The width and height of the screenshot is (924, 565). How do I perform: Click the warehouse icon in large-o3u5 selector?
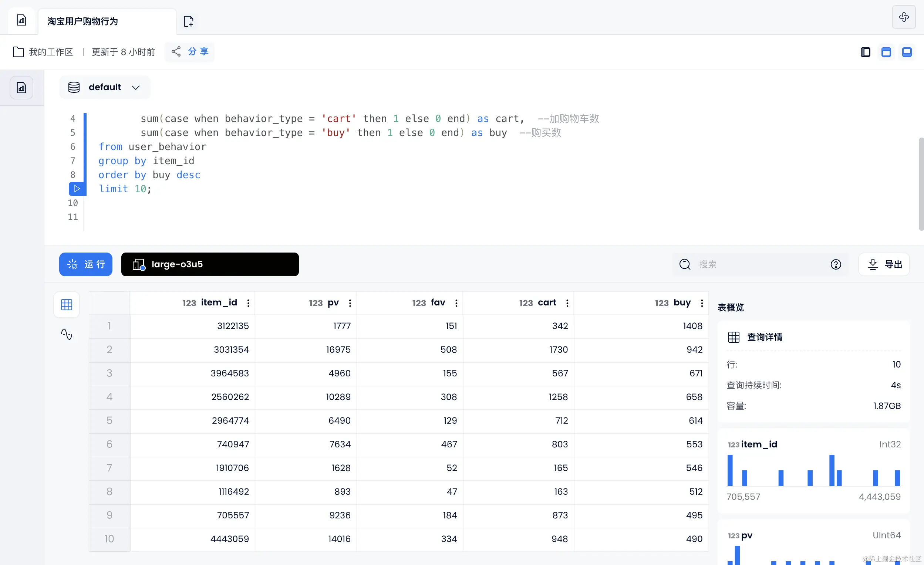(x=139, y=264)
